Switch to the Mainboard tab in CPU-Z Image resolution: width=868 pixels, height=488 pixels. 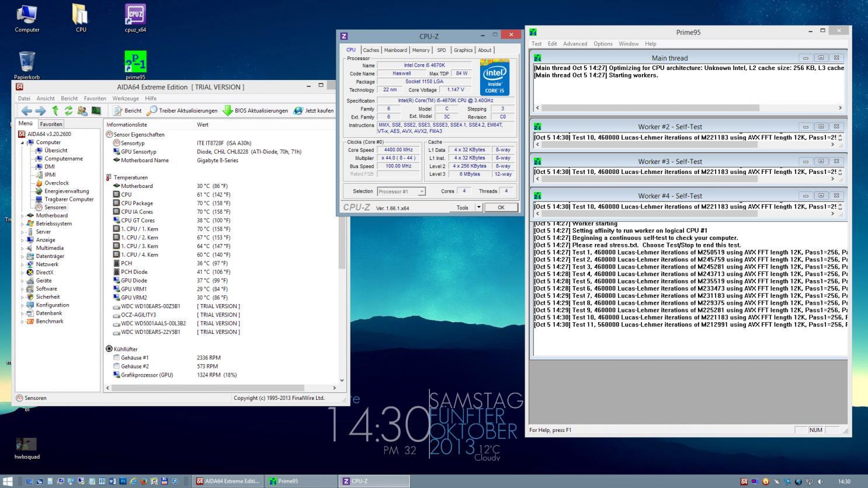(x=395, y=50)
